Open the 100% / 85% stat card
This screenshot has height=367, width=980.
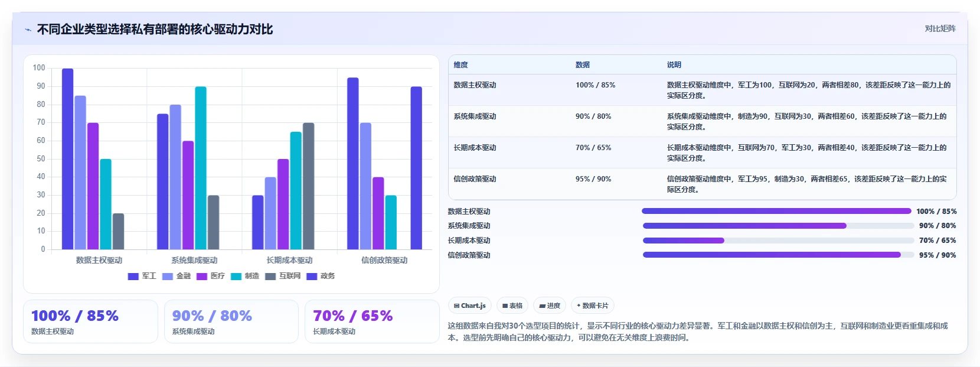pyautogui.click(x=90, y=321)
